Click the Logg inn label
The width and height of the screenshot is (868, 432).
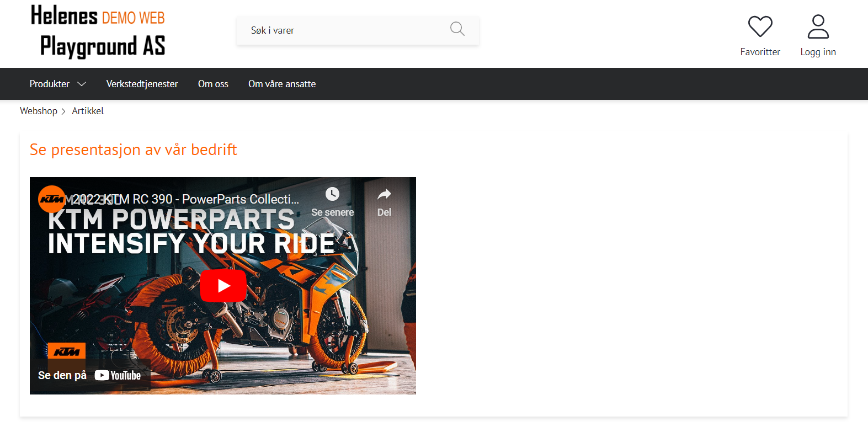coord(818,52)
